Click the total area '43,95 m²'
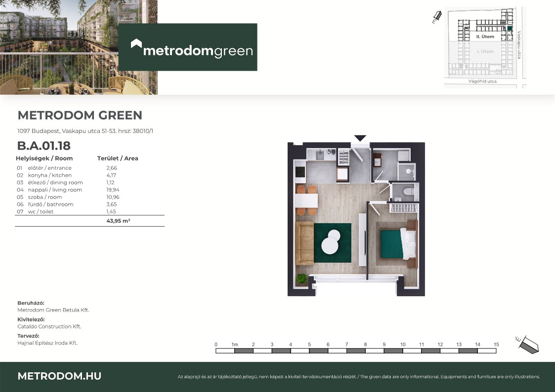 click(x=118, y=221)
